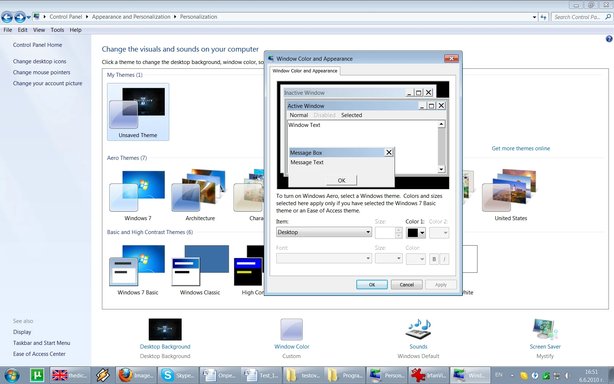Open Ease of Access Center link
Image resolution: width=614 pixels, height=384 pixels.
click(39, 354)
